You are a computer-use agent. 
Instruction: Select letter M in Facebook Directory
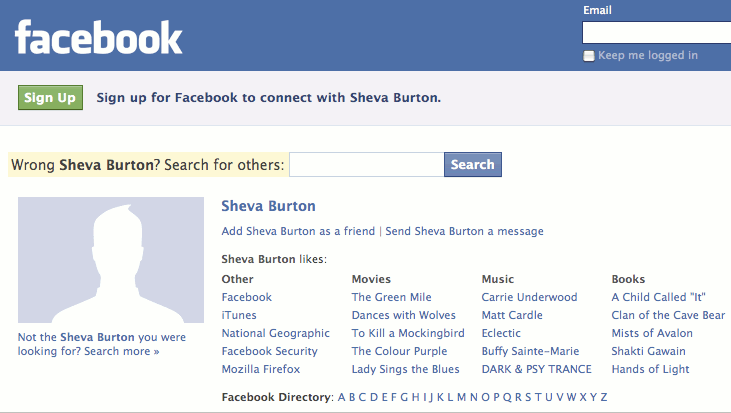tap(462, 397)
